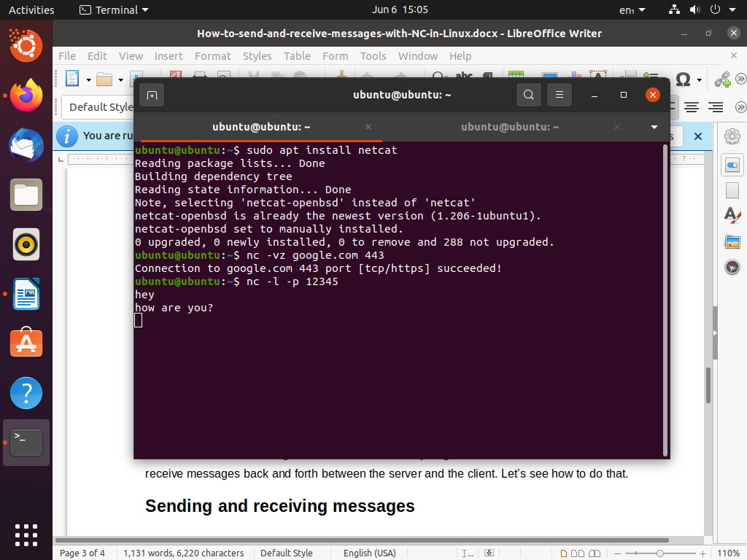Open the Table menu in Writer

click(x=298, y=56)
